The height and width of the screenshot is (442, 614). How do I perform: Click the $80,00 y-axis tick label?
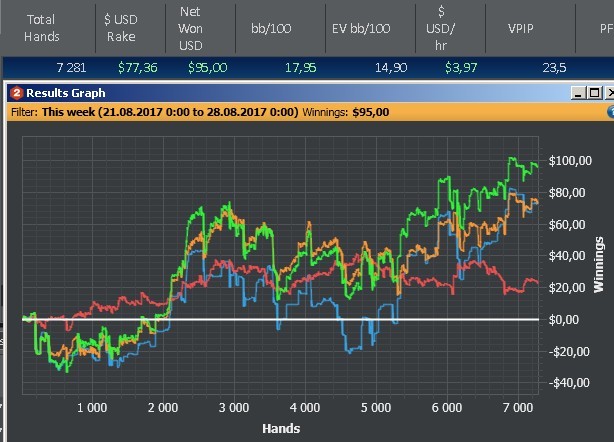click(567, 193)
